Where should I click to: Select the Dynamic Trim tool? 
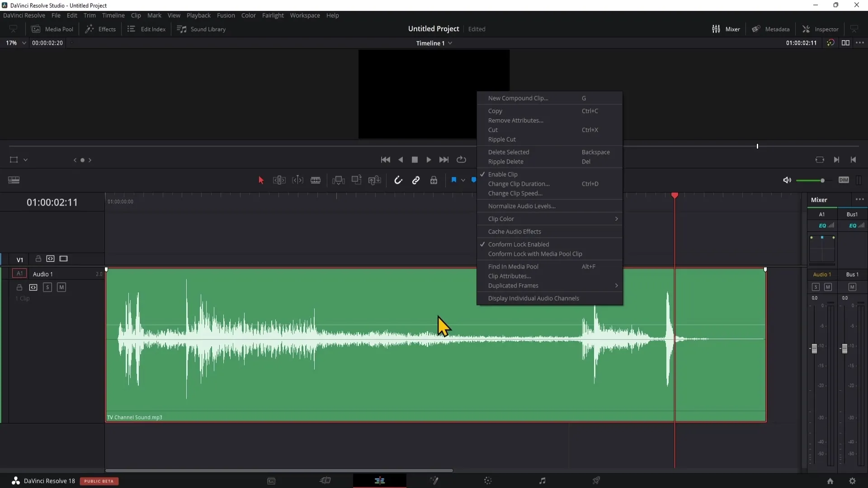tap(297, 180)
